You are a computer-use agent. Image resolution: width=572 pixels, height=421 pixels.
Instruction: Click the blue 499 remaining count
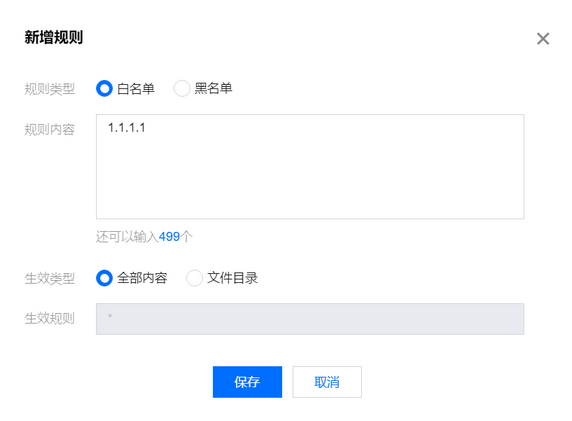point(169,237)
